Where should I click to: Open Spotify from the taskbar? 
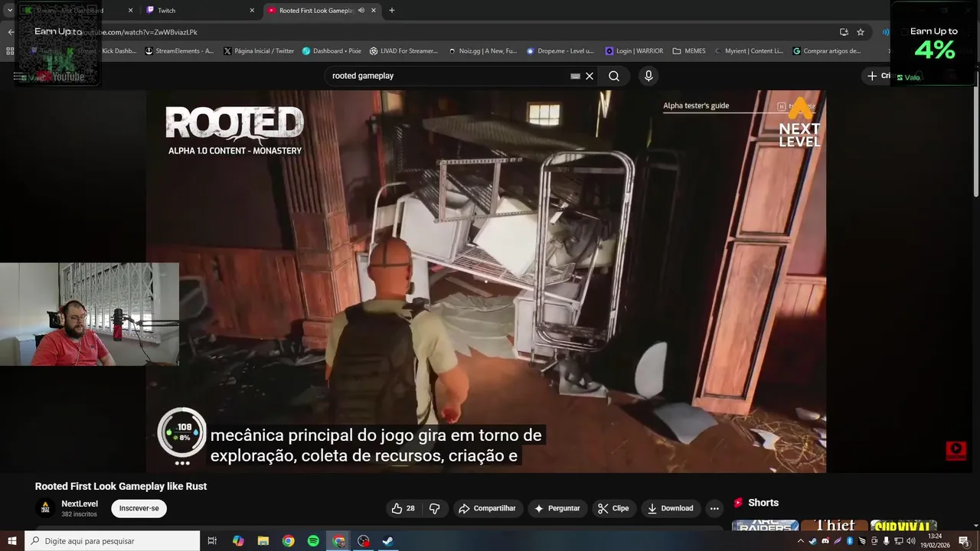pos(313,541)
